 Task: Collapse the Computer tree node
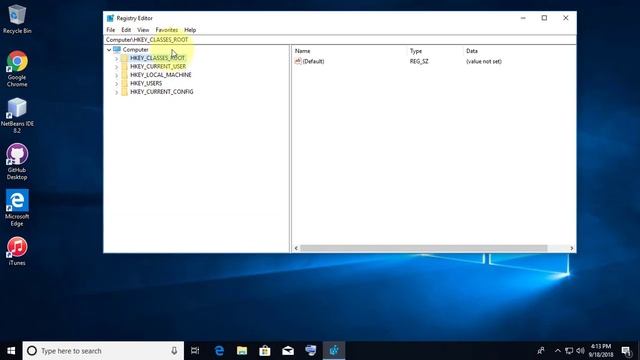coord(109,50)
